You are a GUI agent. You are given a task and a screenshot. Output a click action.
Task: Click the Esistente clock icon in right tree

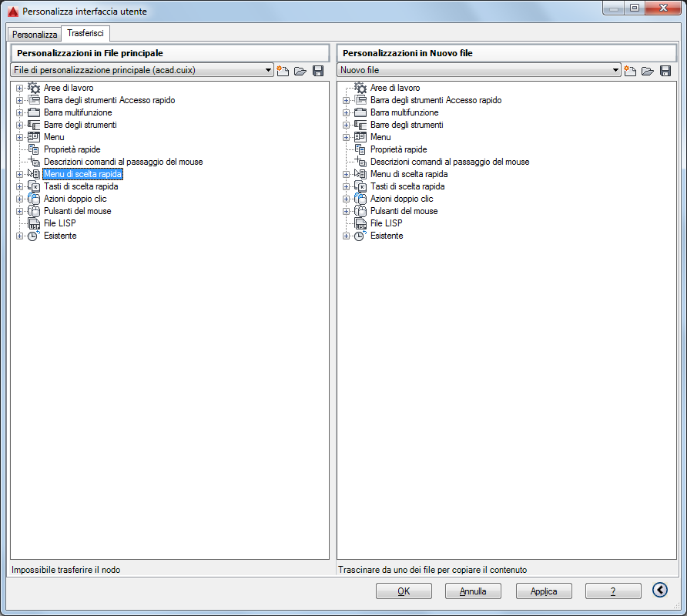[x=360, y=236]
